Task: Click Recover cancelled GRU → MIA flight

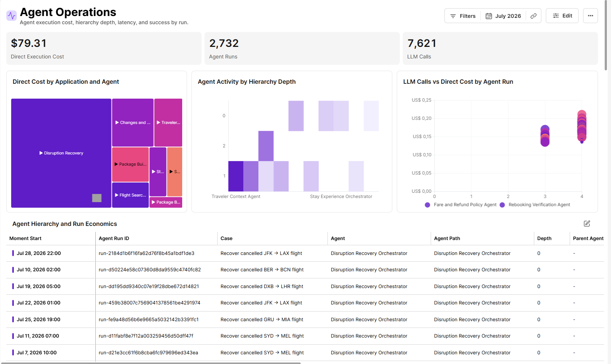Action: [x=262, y=319]
